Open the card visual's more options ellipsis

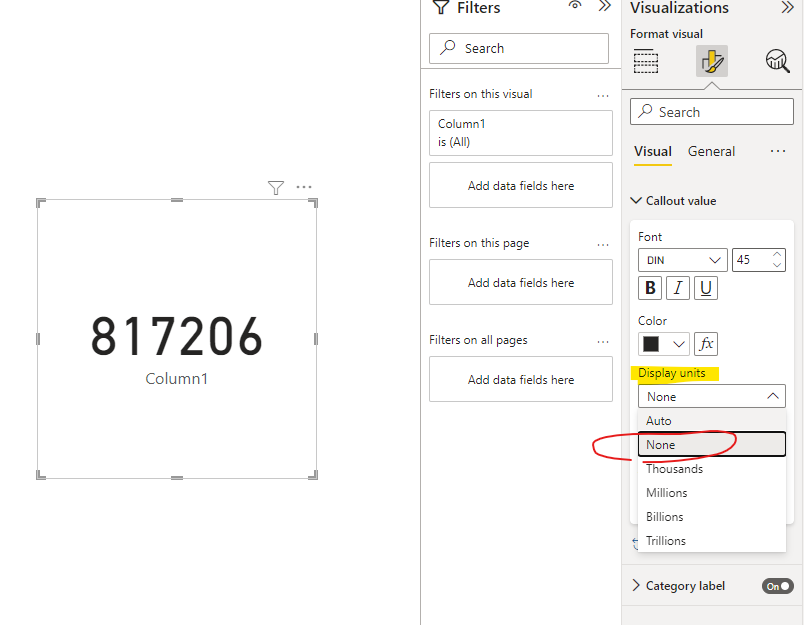click(x=304, y=187)
